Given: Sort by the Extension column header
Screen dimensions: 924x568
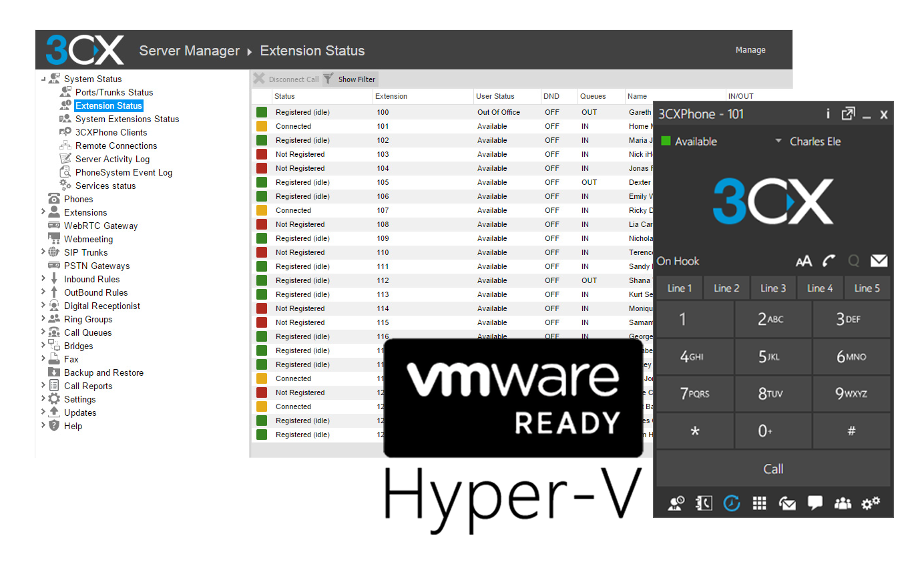Looking at the screenshot, I should 423,96.
